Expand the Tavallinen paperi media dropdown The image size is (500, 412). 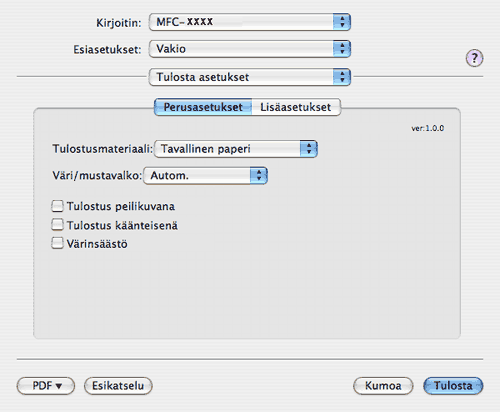pyautogui.click(x=236, y=149)
